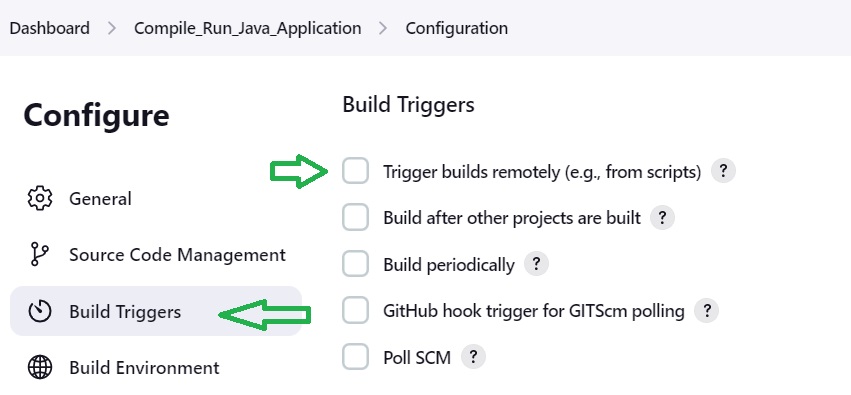Viewport: 851px width, 395px height.
Task: Check the Poll SCM option
Action: 355,356
